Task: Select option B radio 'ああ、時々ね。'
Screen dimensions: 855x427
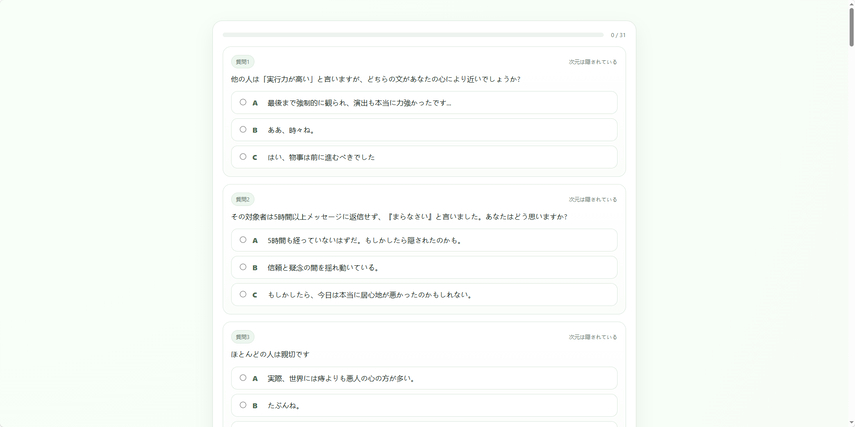Action: [x=243, y=129]
